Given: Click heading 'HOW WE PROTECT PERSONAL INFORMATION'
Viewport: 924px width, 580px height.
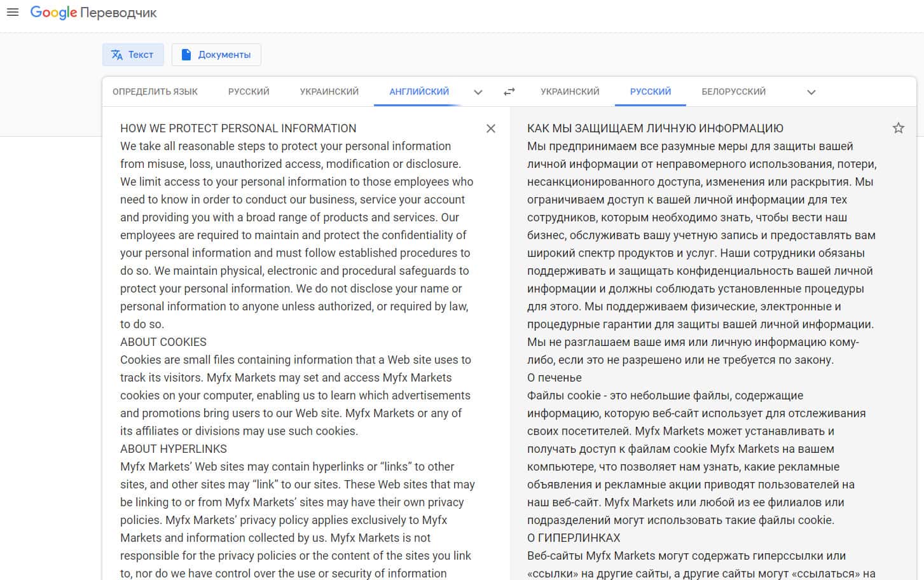Looking at the screenshot, I should 238,128.
